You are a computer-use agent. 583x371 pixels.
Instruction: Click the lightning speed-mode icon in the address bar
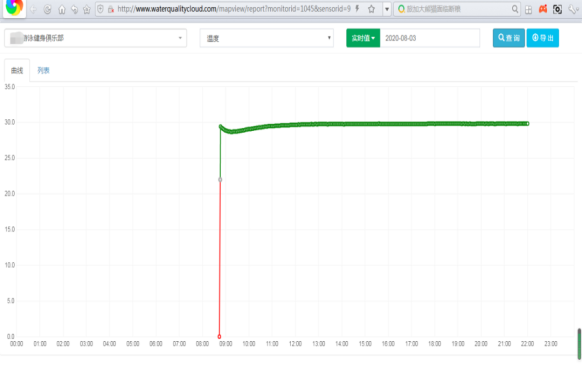pos(357,9)
